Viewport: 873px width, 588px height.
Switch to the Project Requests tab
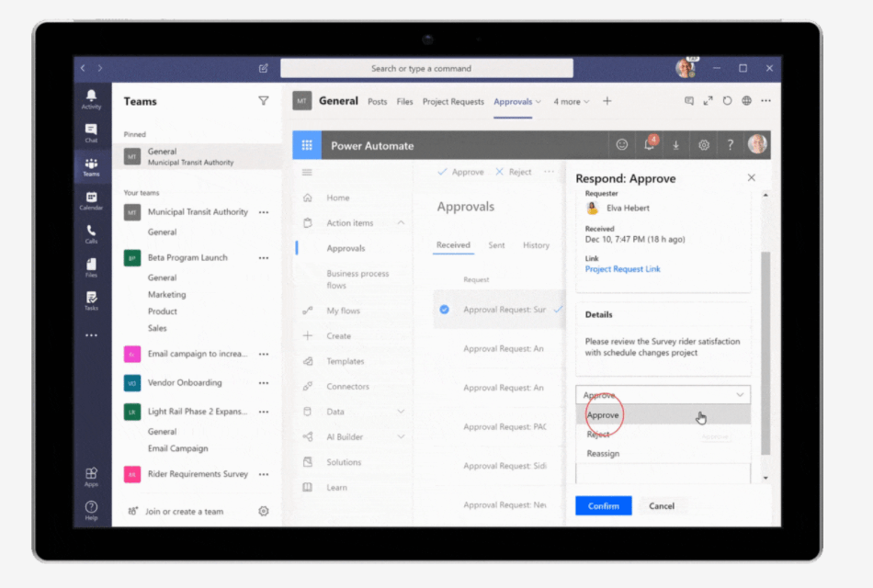pyautogui.click(x=453, y=101)
